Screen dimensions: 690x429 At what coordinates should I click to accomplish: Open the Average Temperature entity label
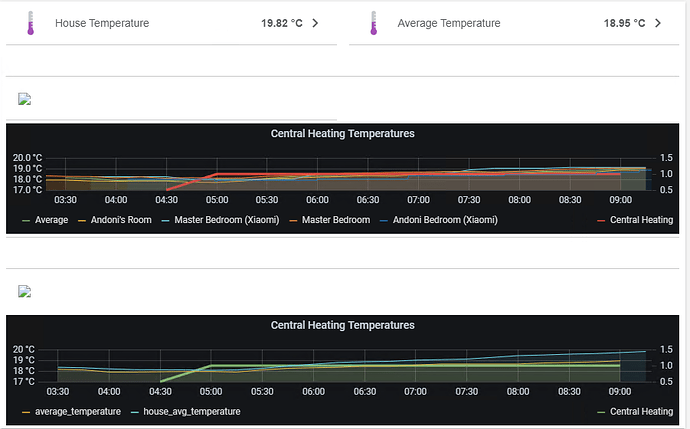click(x=448, y=23)
